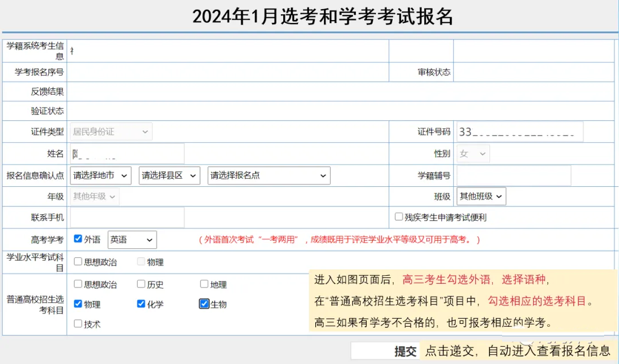Open the 英语 language dropdown
Image resolution: width=619 pixels, height=364 pixels.
(x=132, y=240)
